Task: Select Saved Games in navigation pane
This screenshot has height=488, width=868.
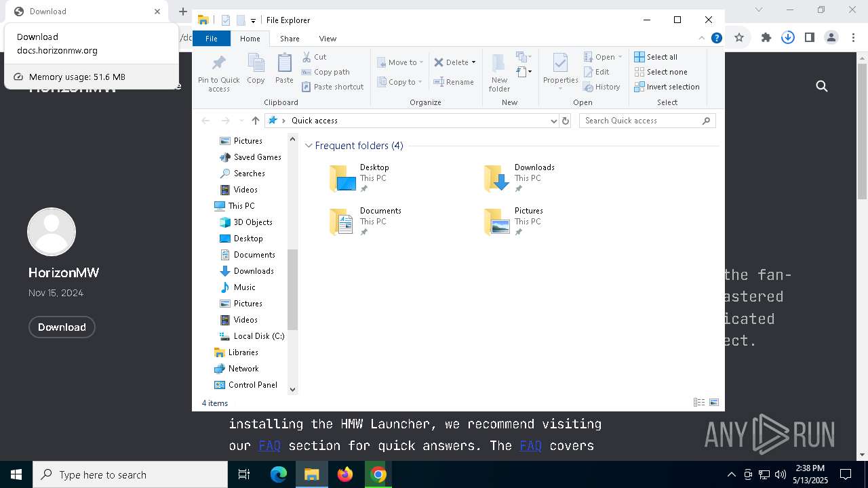Action: tap(250, 157)
